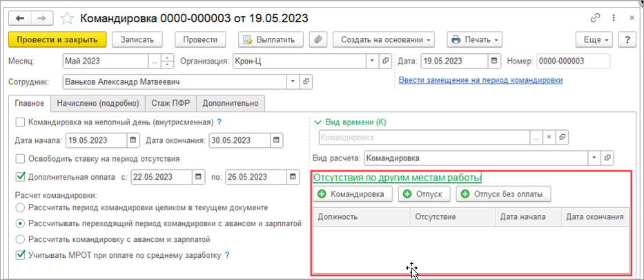Show help for внутрисменная командировка question mark

click(219, 122)
